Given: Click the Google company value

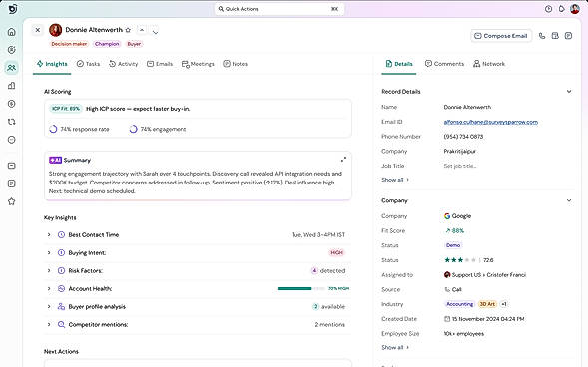Looking at the screenshot, I should click(x=457, y=216).
